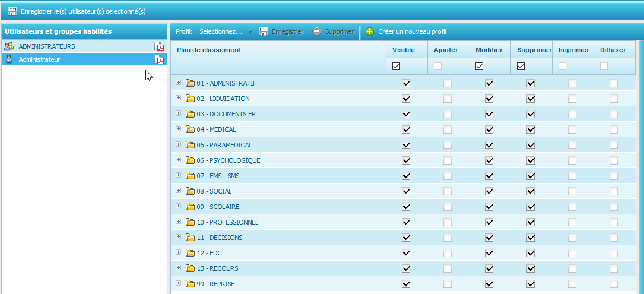
Task: Open PDF icon for Administrateur user
Action: click(159, 59)
